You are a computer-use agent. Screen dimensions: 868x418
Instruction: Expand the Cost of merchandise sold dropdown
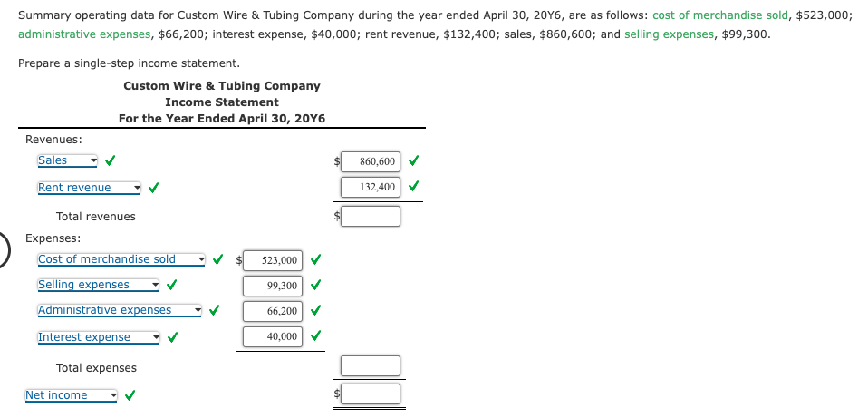[x=121, y=259]
